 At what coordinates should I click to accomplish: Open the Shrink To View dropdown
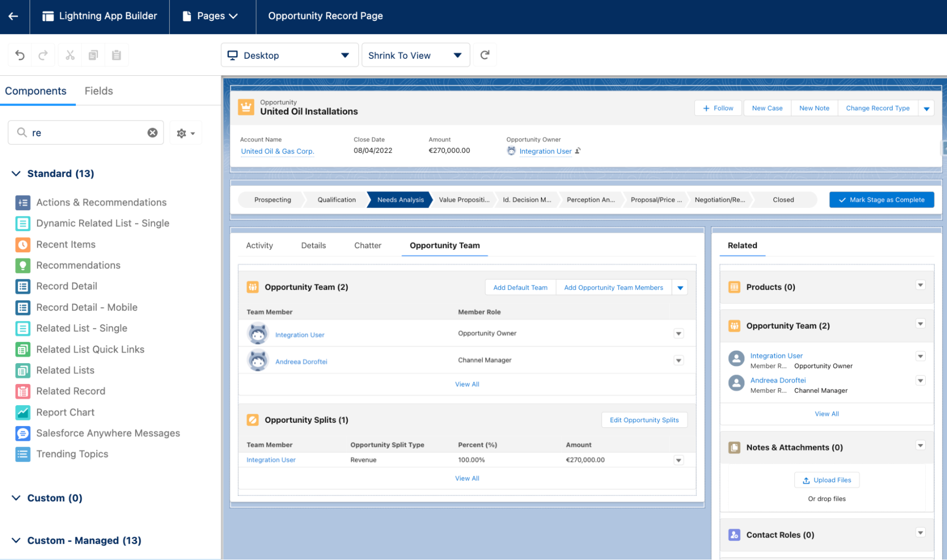tap(415, 55)
